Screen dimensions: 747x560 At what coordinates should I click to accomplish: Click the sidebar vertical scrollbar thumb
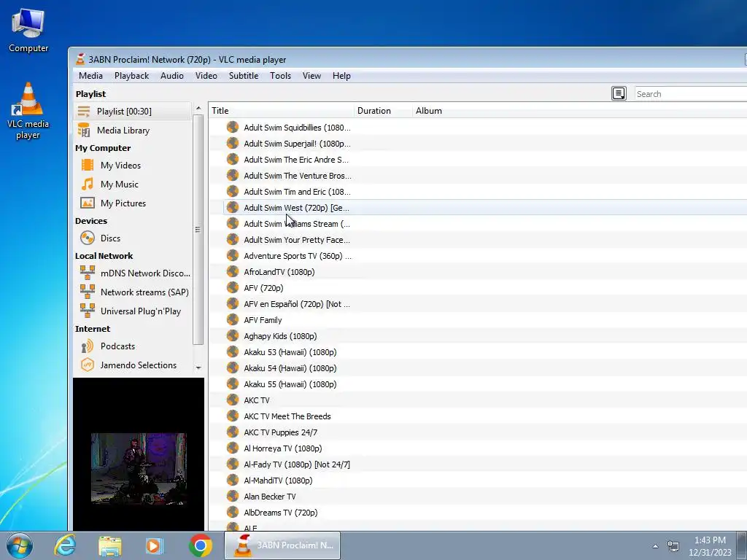tap(198, 230)
